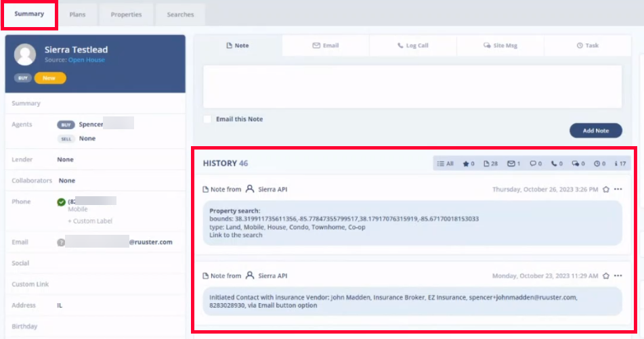Open options menu for October 23 note
644x339 pixels.
click(618, 276)
